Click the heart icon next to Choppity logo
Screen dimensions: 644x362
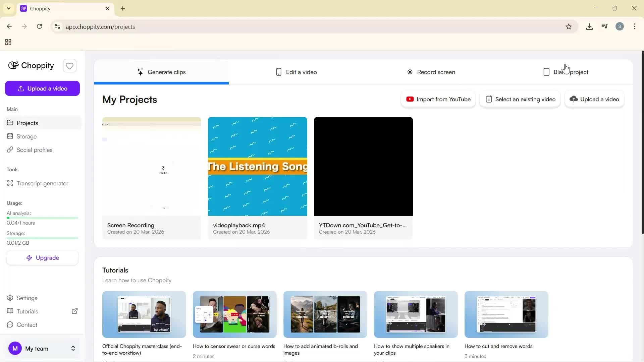point(69,66)
